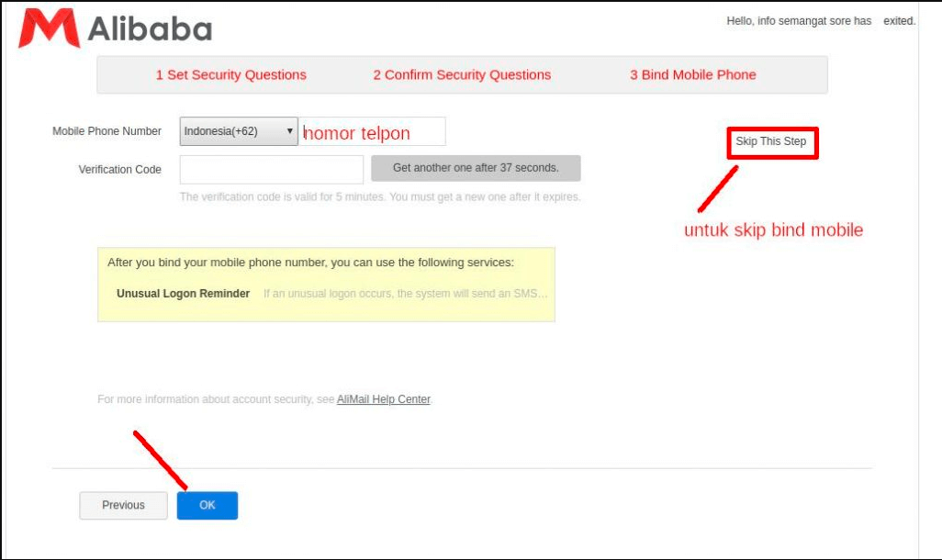Click the 'Get another one after 37 seconds' button
The width and height of the screenshot is (942, 560).
(476, 168)
